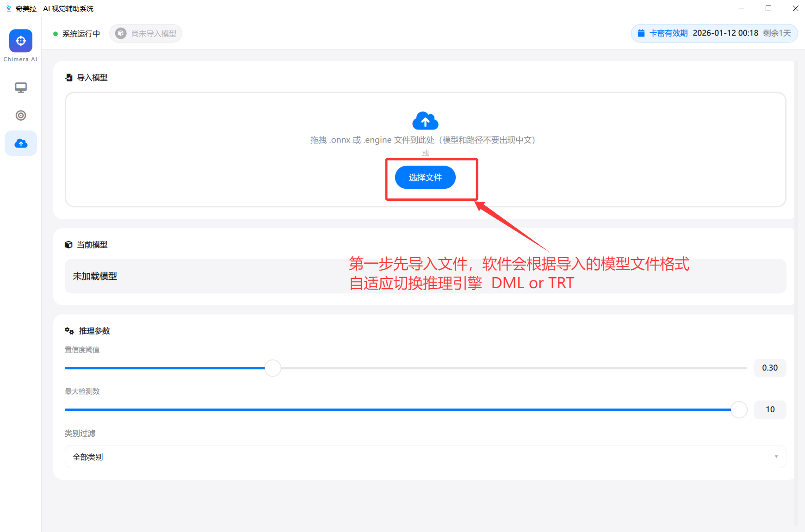
Task: Click the 系统运行中 status indicator
Action: [x=77, y=34]
